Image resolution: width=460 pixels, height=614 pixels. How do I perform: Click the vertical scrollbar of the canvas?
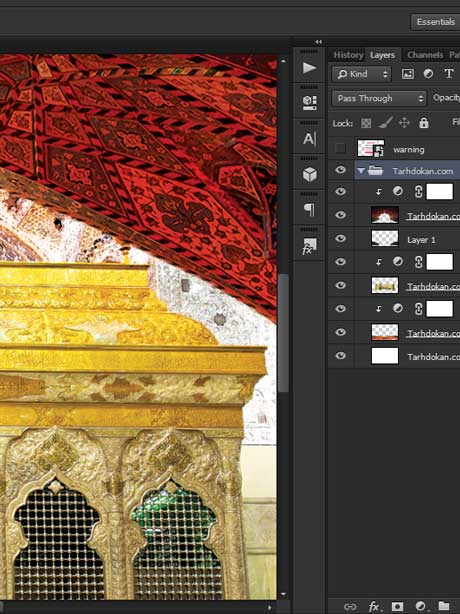point(283,333)
